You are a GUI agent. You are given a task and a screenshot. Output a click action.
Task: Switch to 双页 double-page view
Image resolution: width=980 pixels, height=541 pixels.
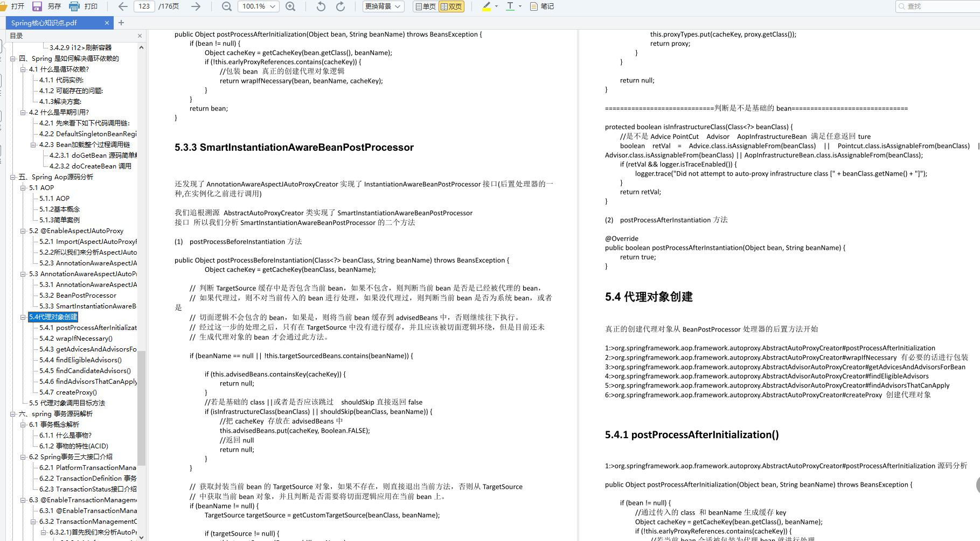click(451, 6)
